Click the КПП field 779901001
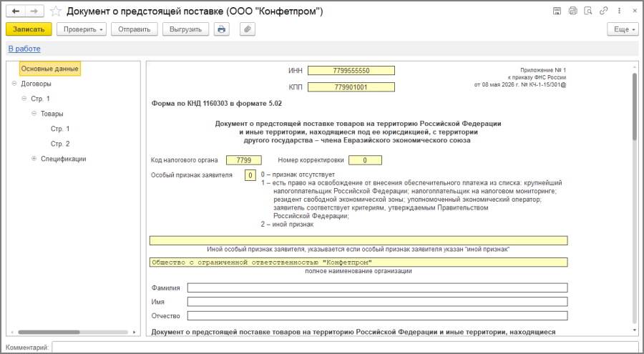644x354 pixels. (x=351, y=87)
